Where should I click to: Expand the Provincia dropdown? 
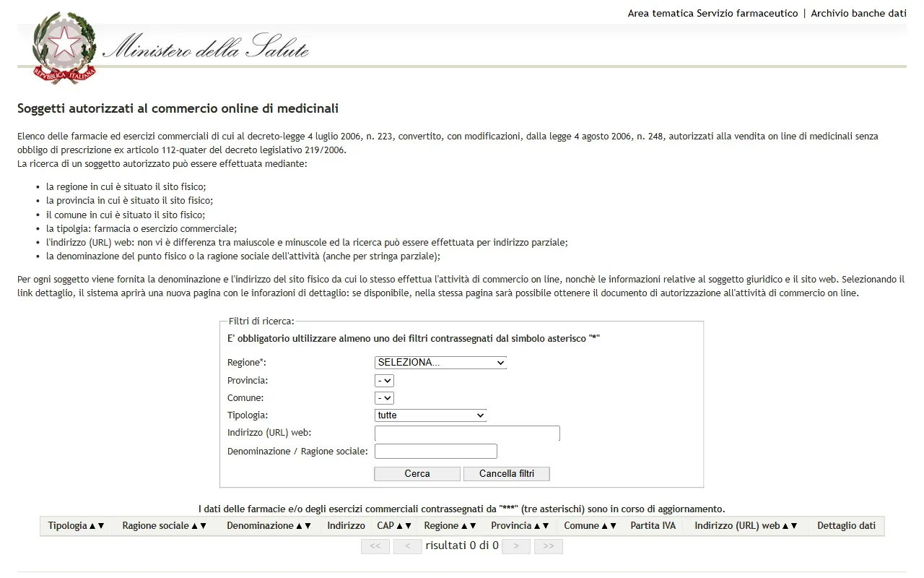point(384,380)
